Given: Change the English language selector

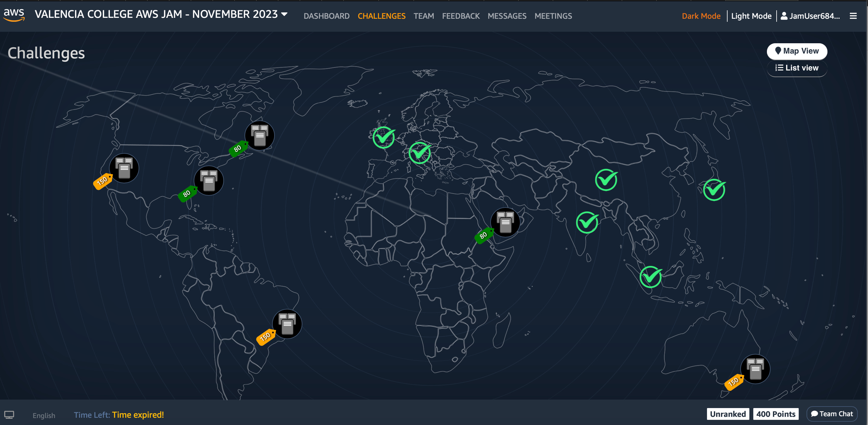Looking at the screenshot, I should [44, 415].
